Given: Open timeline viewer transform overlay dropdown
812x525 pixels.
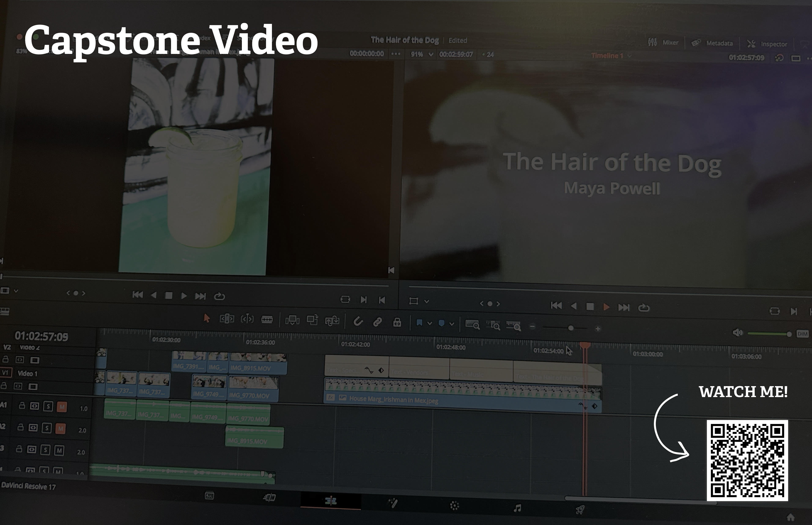Looking at the screenshot, I should 427,301.
